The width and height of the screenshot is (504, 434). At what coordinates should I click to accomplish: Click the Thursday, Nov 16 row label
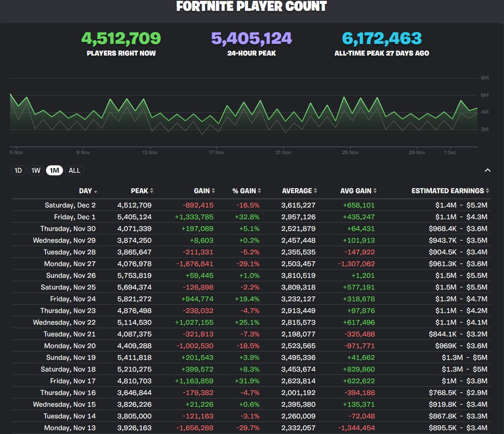click(x=68, y=393)
